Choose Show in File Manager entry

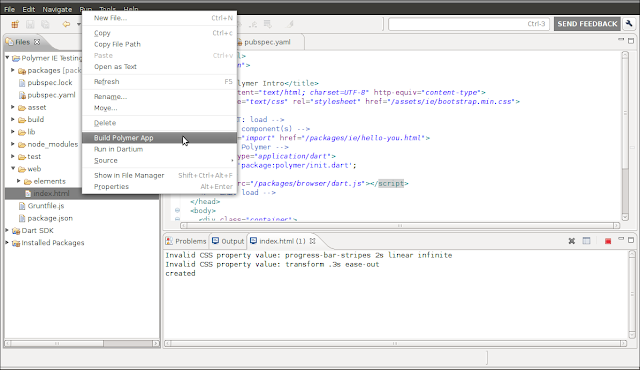(x=159, y=175)
